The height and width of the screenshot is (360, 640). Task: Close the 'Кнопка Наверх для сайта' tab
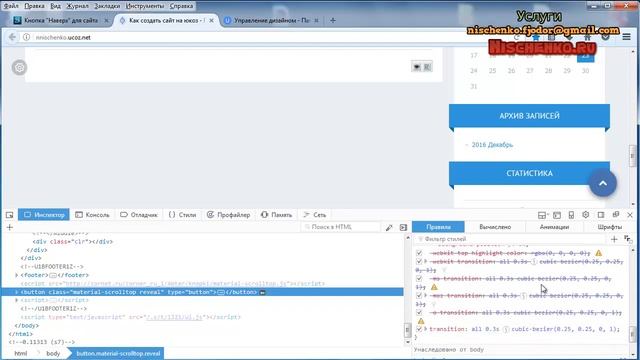pyautogui.click(x=106, y=20)
